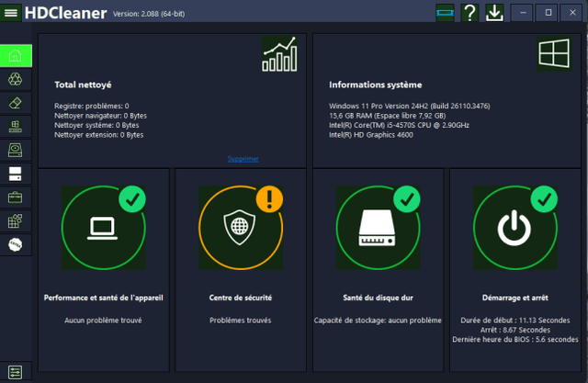
Task: Click the eraser icon in sidebar
Action: coord(16,103)
